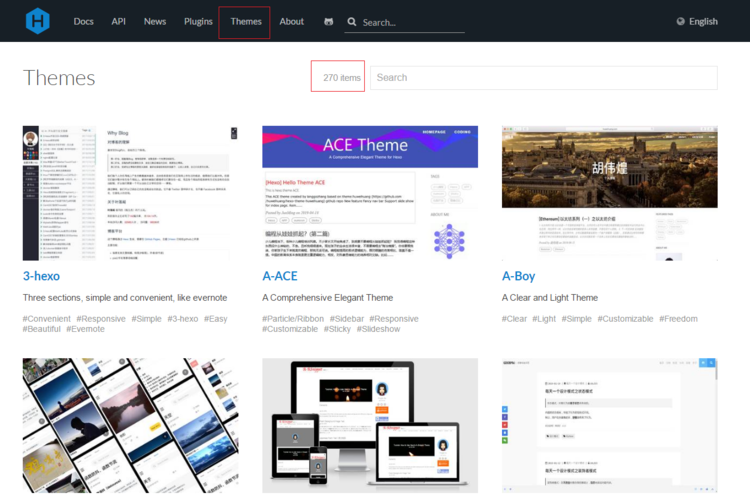
Task: Click 'A Clear and Light Theme' description
Action: 550,298
